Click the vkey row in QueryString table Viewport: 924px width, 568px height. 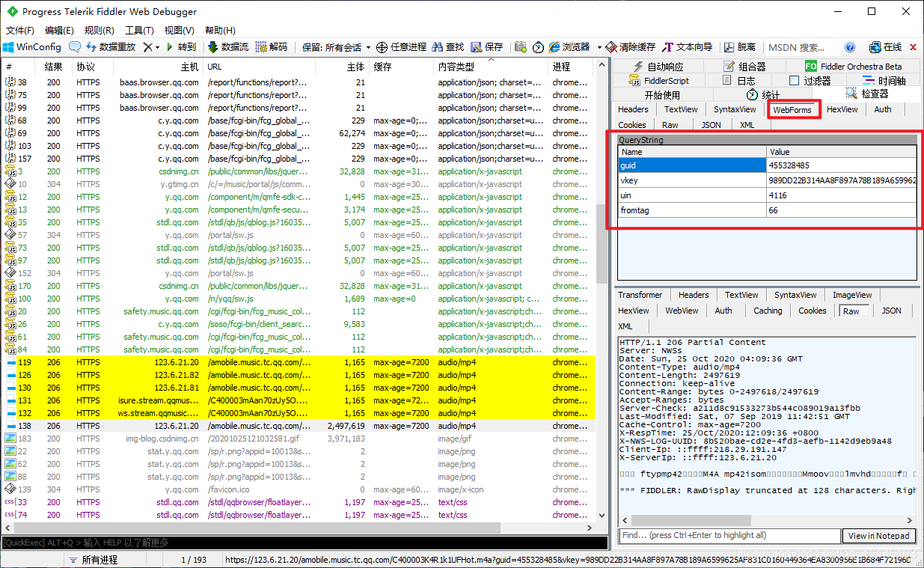tap(767, 180)
